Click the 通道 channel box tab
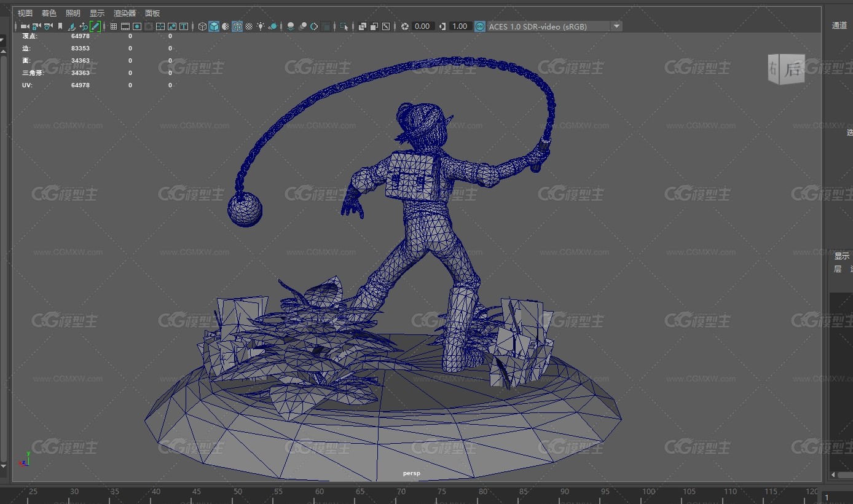Screen dimensions: 853x504 click(839, 25)
